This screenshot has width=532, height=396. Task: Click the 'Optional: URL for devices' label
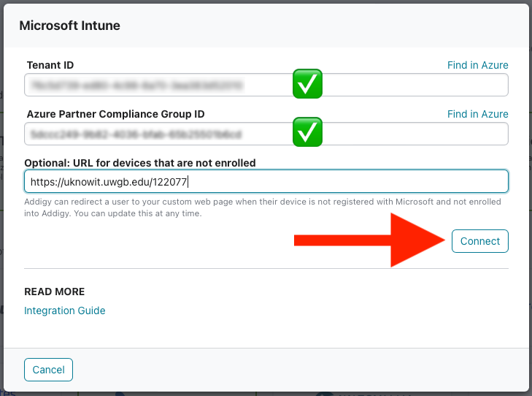140,163
